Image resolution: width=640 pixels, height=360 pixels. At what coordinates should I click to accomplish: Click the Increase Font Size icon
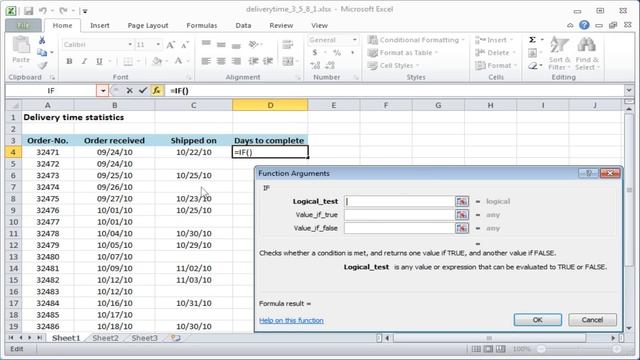(171, 45)
